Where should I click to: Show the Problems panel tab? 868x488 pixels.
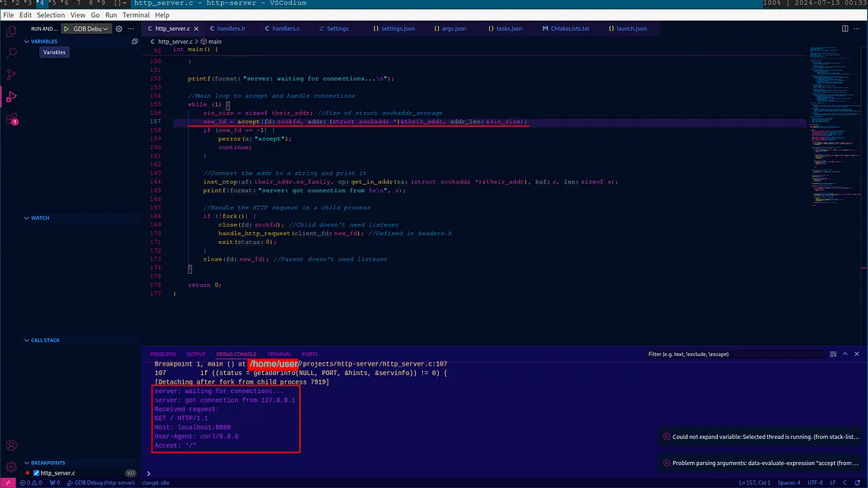(163, 355)
